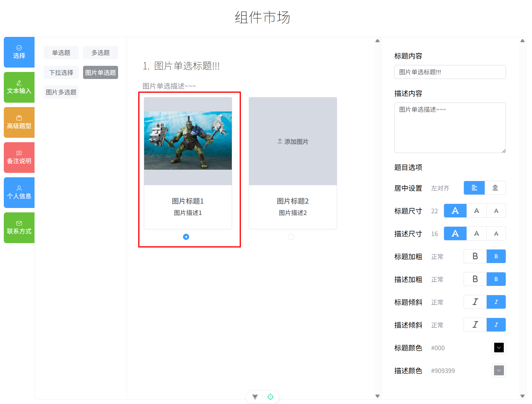Click 添加图片 upload area

pyautogui.click(x=293, y=141)
